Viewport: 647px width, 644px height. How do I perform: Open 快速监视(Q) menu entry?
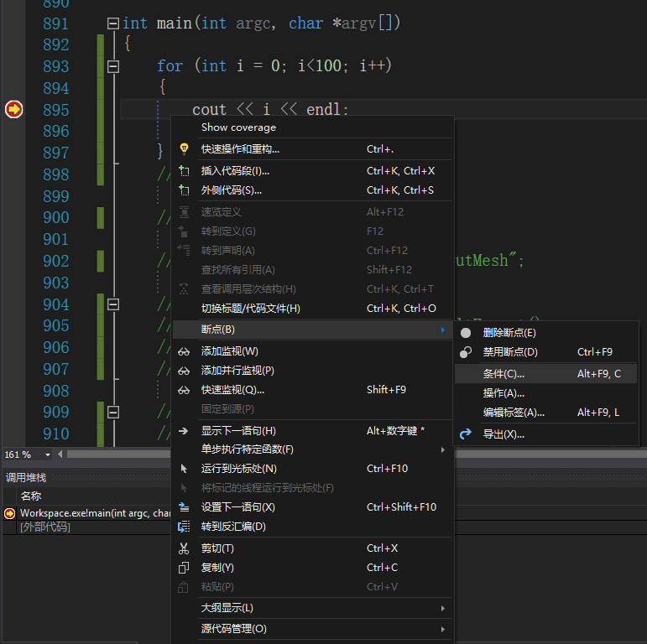point(312,390)
